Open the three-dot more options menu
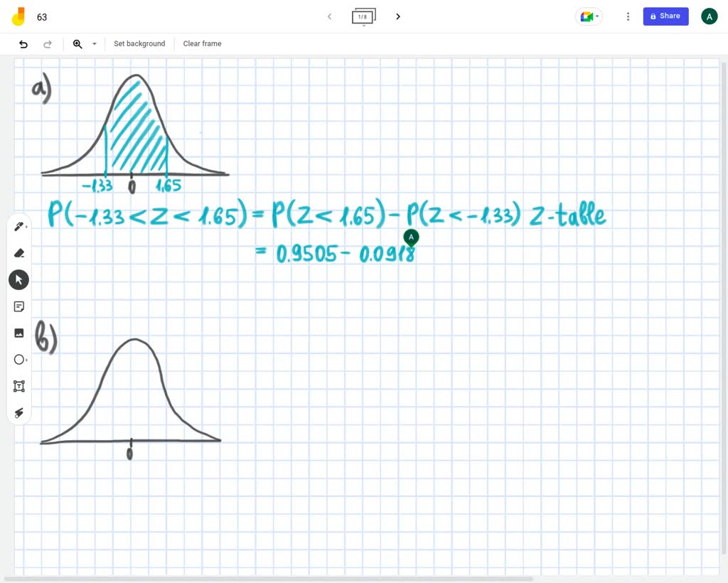 (628, 17)
